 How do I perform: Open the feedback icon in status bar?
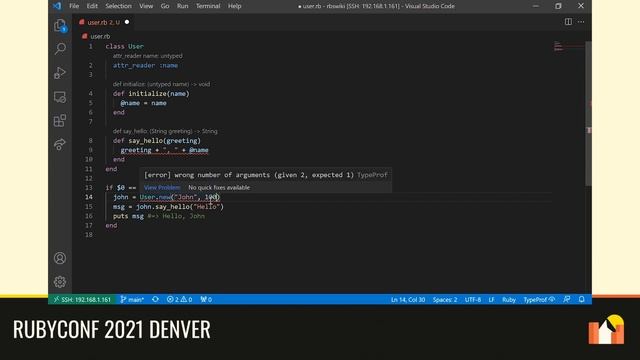tap(567, 300)
